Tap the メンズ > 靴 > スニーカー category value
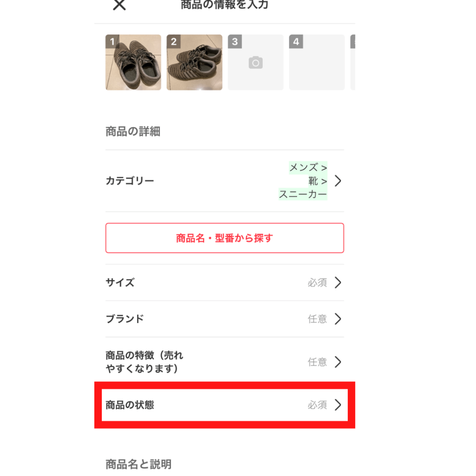The image size is (476, 476). [303, 181]
